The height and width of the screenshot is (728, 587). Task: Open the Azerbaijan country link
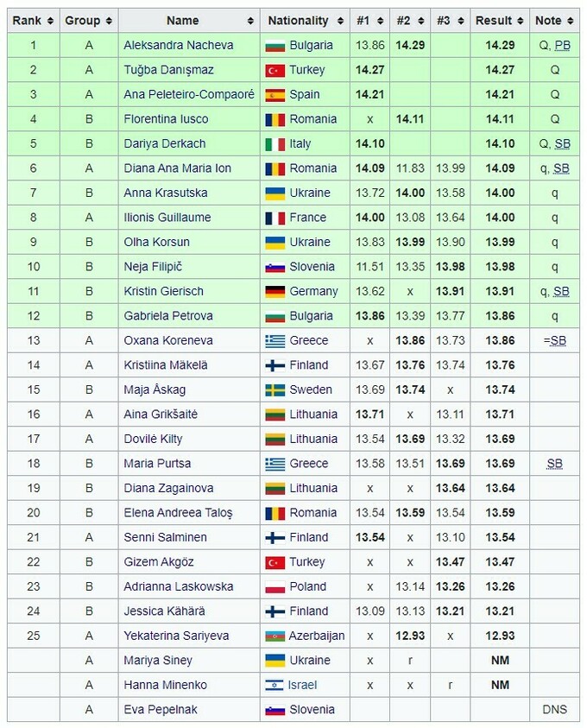317,636
